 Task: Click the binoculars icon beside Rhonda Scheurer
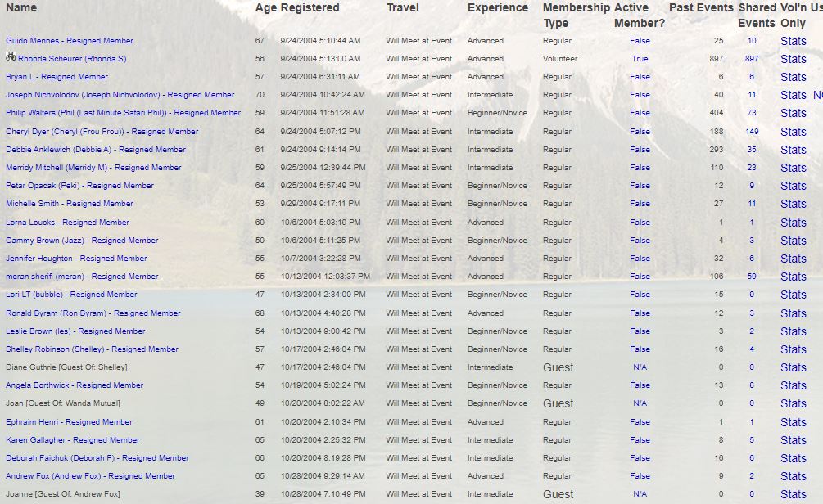(x=11, y=56)
